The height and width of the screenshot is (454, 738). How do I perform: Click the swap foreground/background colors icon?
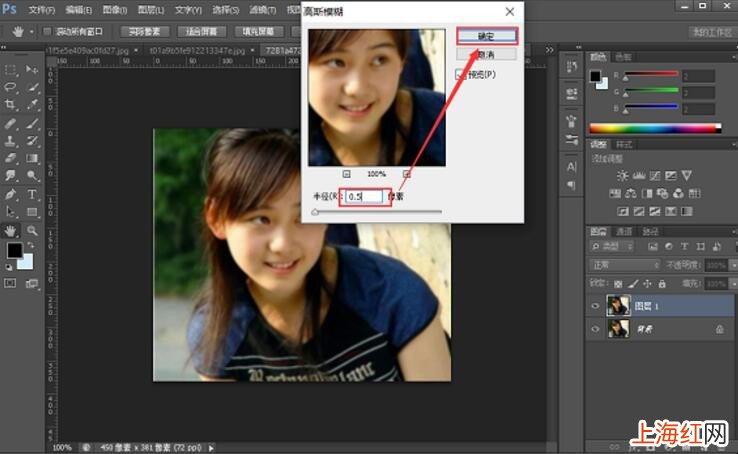pos(31,245)
